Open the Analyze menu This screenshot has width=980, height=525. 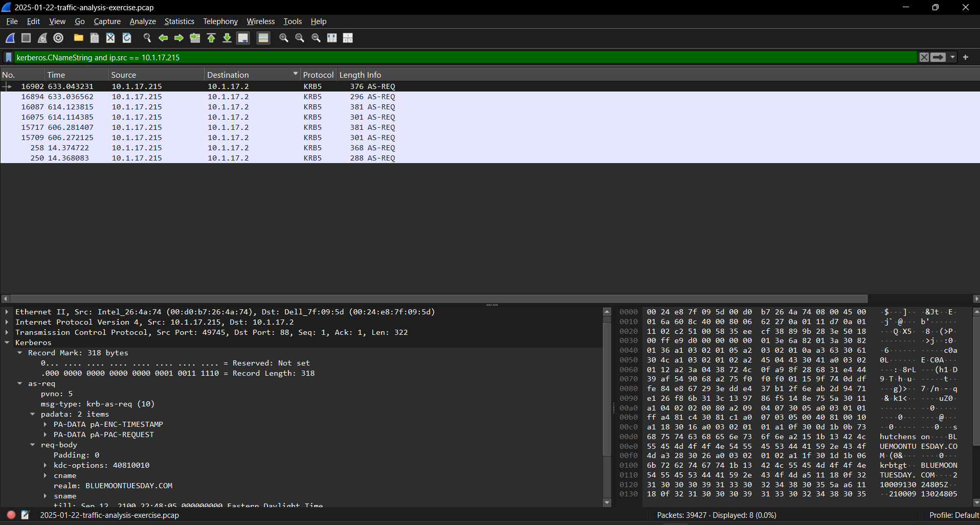pyautogui.click(x=143, y=21)
